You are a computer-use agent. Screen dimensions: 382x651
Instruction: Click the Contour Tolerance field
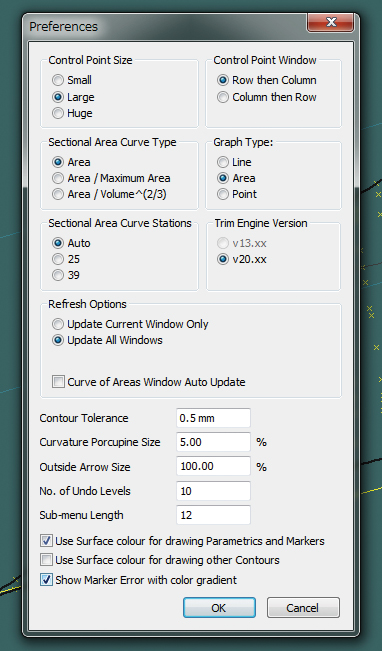[213, 418]
